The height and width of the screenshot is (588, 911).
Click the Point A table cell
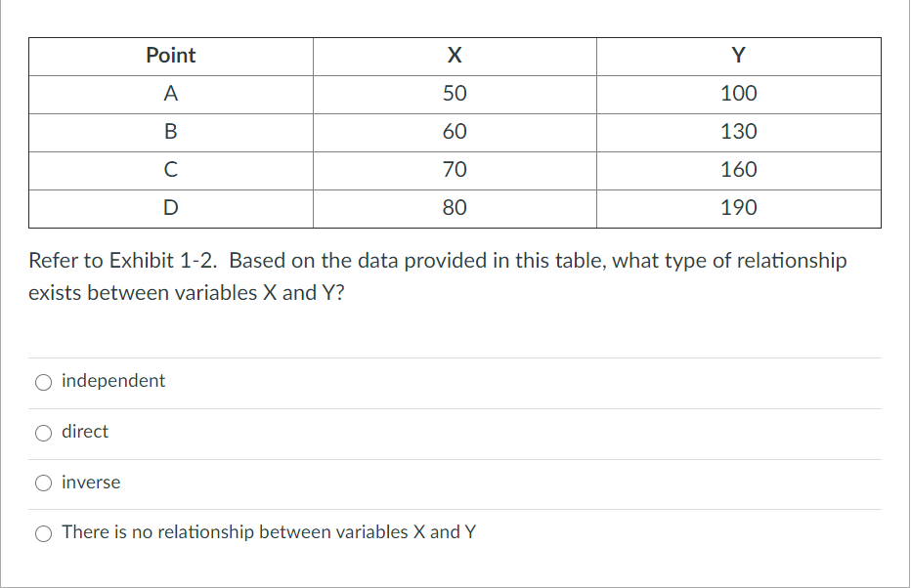click(170, 94)
